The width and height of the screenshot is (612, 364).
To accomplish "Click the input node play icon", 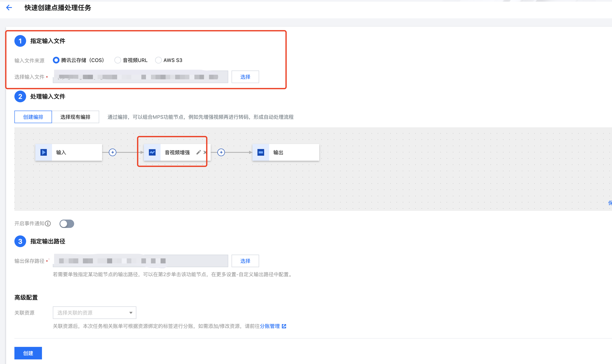I will pyautogui.click(x=44, y=152).
